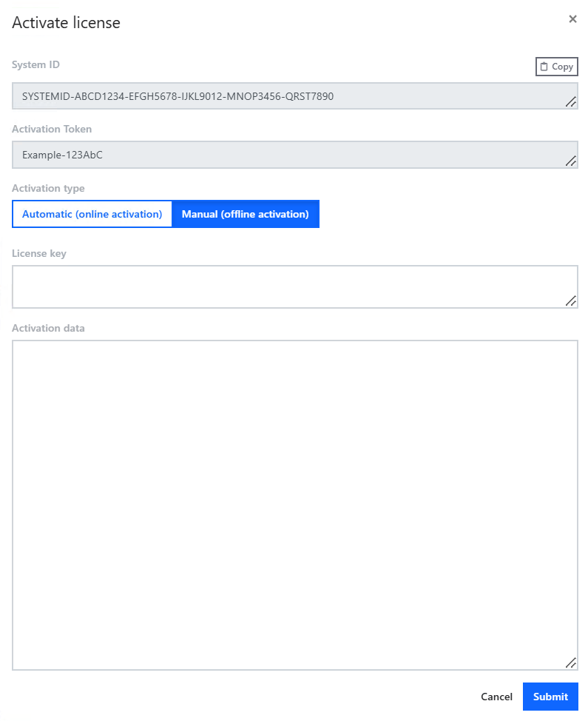Grab the License key resize handle
588x721 pixels.
tap(571, 301)
